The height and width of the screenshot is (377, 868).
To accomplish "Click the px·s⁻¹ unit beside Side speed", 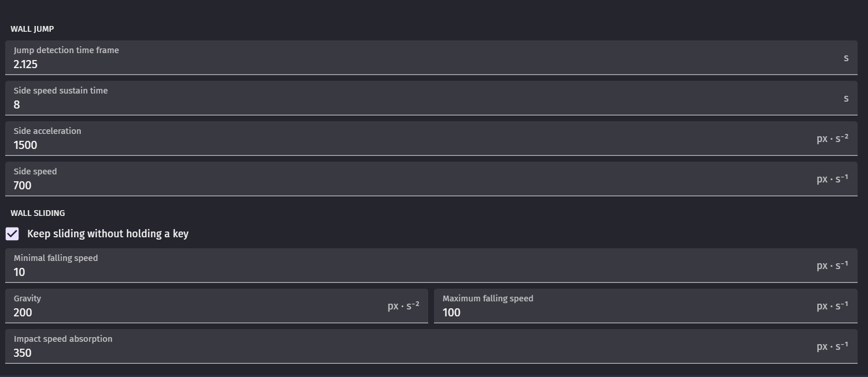I will click(x=832, y=179).
